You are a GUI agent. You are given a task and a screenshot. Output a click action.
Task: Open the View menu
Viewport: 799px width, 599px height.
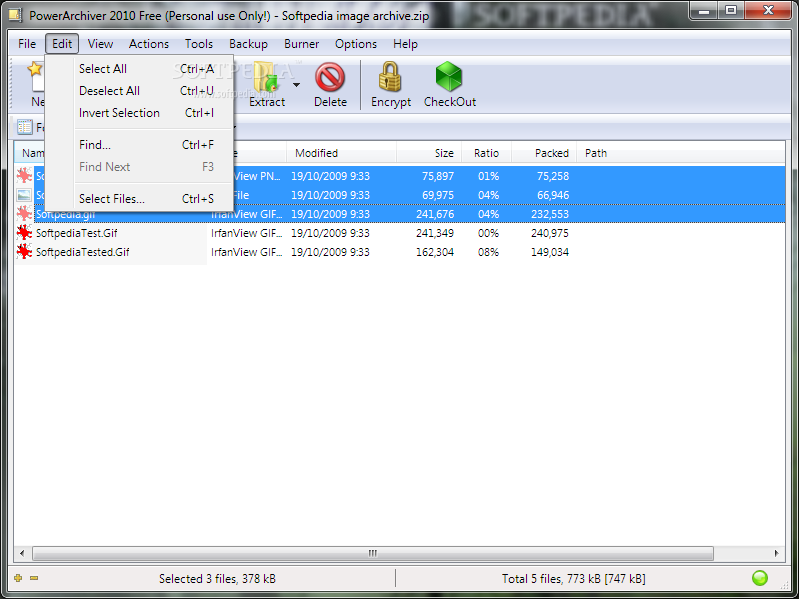tap(100, 44)
